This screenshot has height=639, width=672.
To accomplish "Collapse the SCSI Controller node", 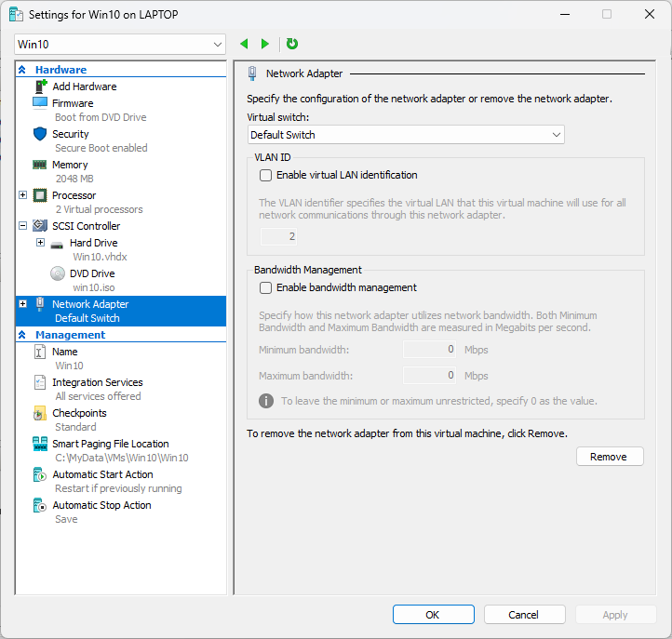I will click(x=23, y=226).
